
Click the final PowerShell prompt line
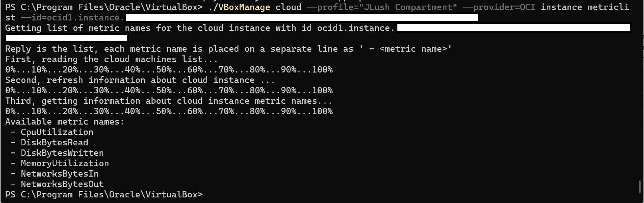104,194
